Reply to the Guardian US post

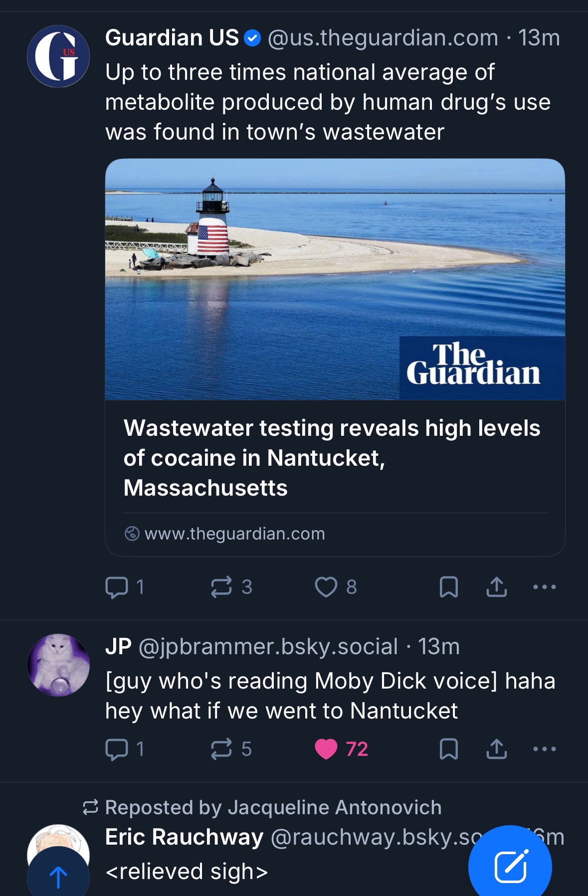click(x=118, y=587)
